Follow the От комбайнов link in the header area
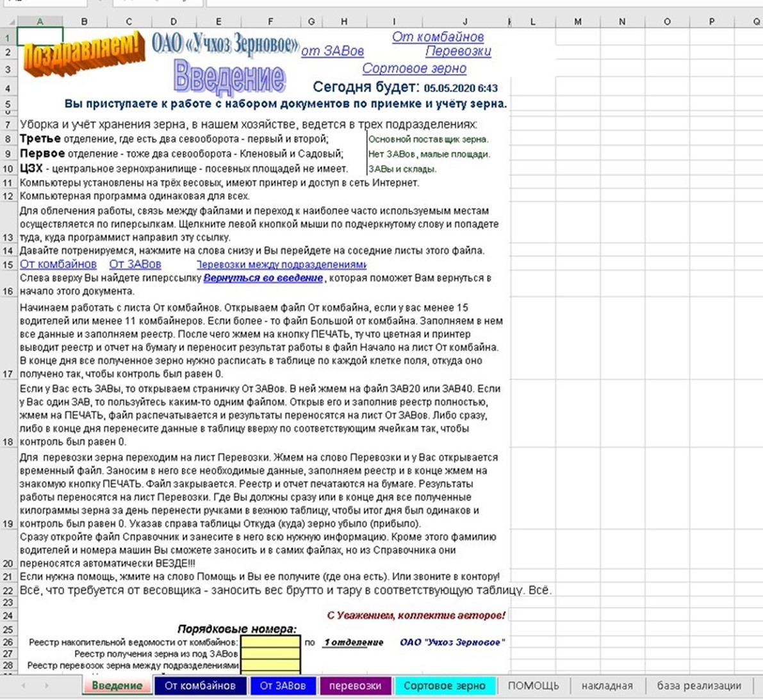The image size is (763, 700). [x=438, y=37]
